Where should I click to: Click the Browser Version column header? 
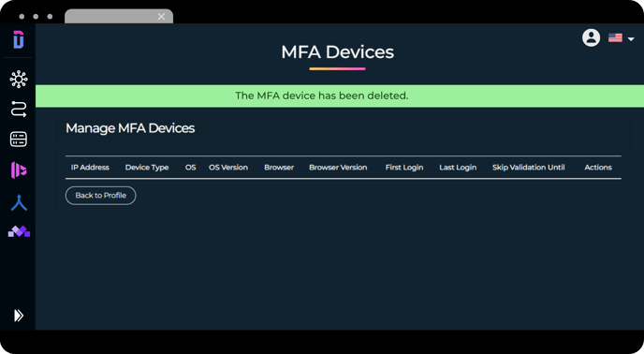(338, 168)
